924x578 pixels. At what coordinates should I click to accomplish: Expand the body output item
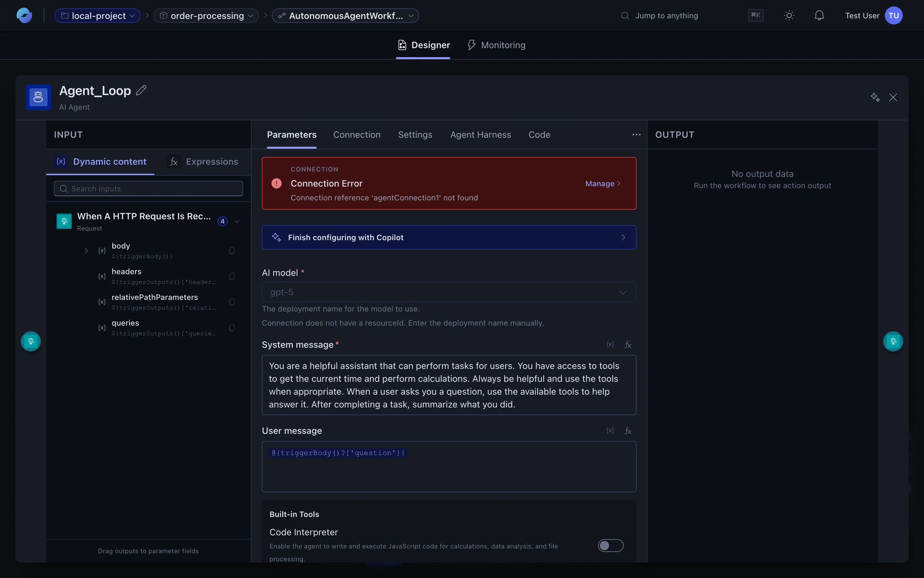point(86,251)
